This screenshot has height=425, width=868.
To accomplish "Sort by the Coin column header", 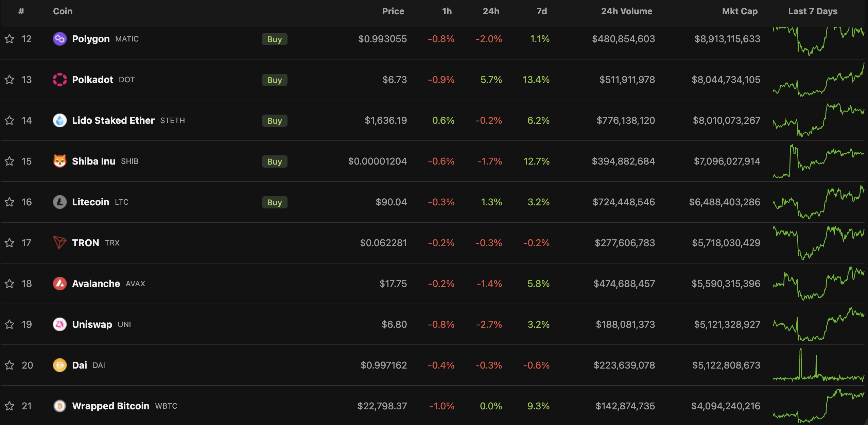I will 63,11.
